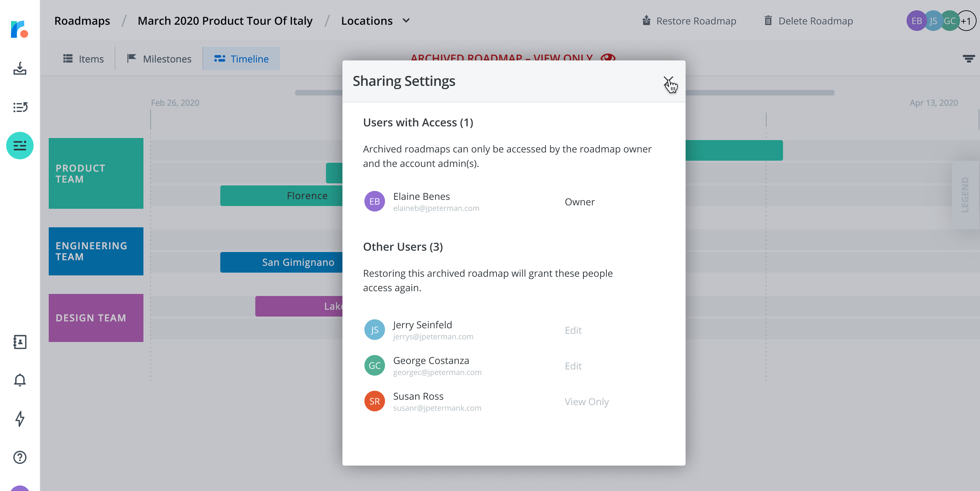Click George Costanza's GC avatar in dialog
This screenshot has height=491, width=980.
tap(374, 365)
